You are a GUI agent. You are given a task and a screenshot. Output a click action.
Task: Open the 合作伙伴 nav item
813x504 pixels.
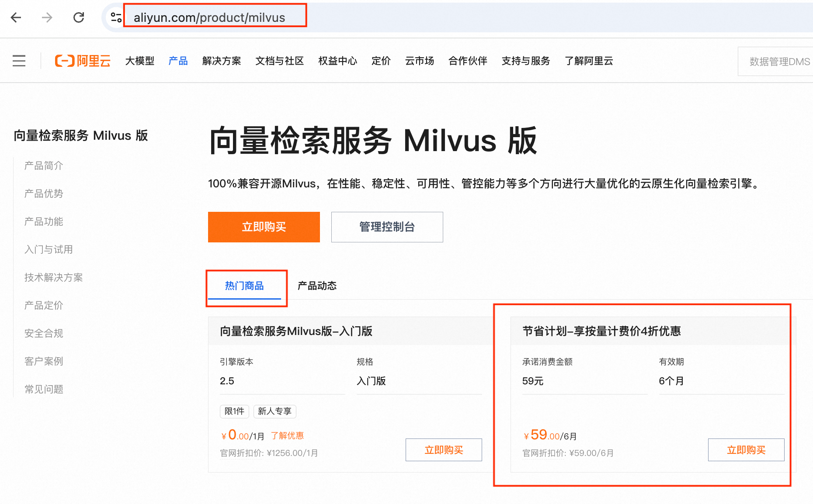468,61
